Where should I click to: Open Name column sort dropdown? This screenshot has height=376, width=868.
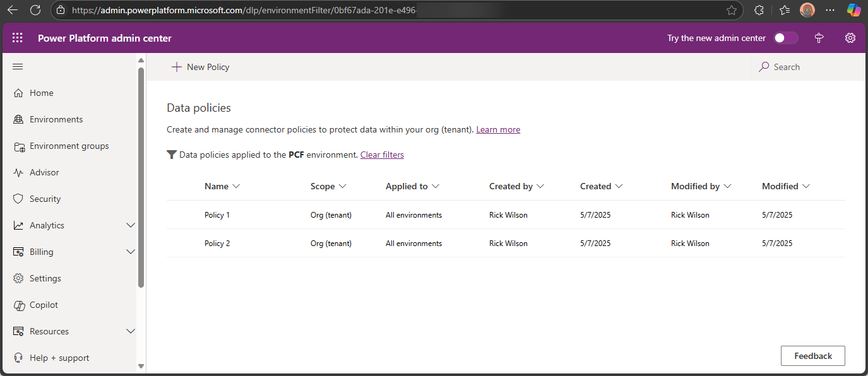(237, 186)
